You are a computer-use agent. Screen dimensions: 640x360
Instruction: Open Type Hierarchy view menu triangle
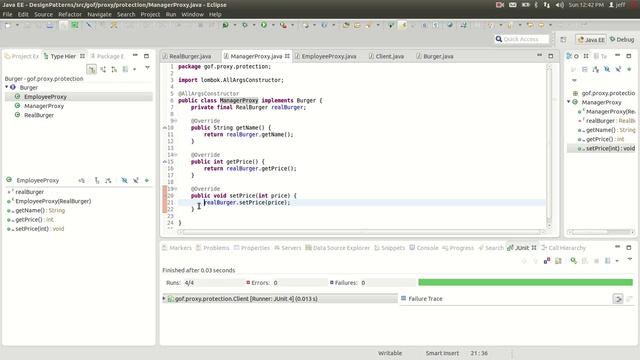[x=147, y=68]
